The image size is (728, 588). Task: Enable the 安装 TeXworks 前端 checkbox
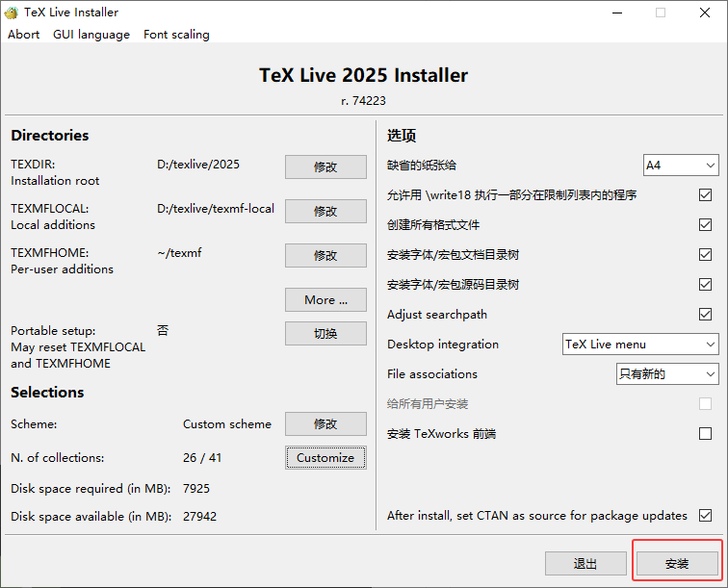tap(705, 433)
